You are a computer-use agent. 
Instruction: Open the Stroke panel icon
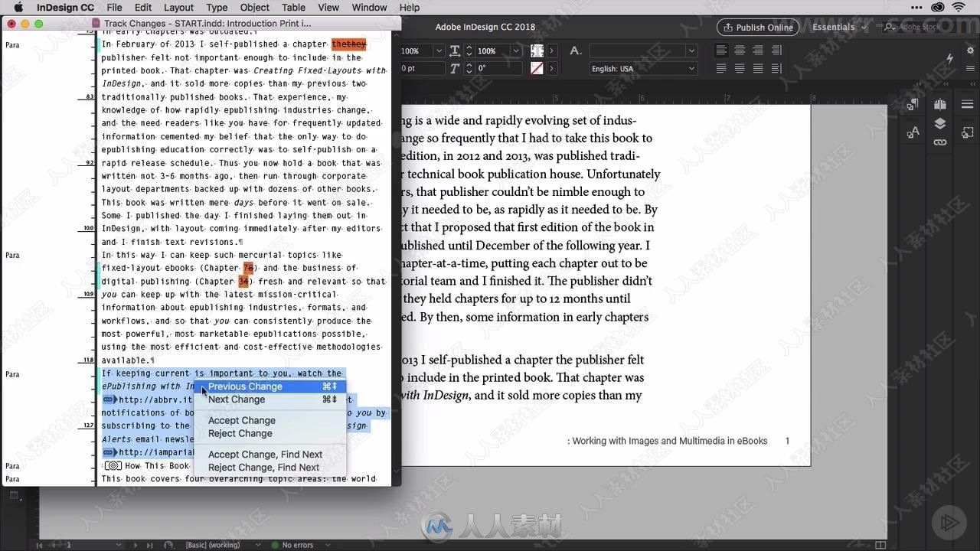(968, 105)
